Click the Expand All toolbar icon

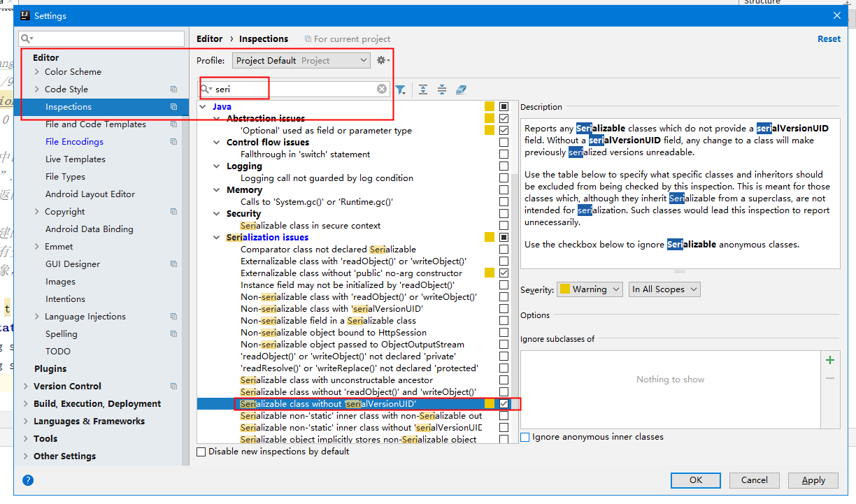(423, 89)
